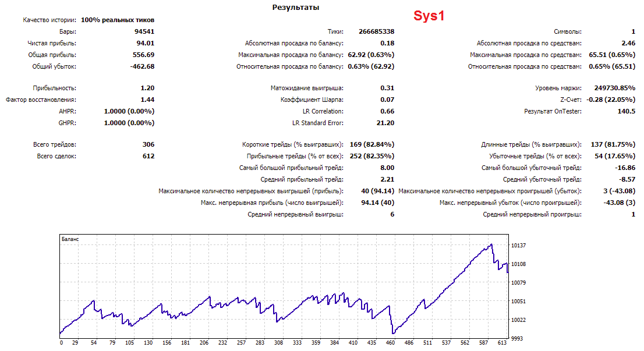Click the Средний прибыльный трейд value 2.21
Screen dimensions: 644x351
pos(387,179)
